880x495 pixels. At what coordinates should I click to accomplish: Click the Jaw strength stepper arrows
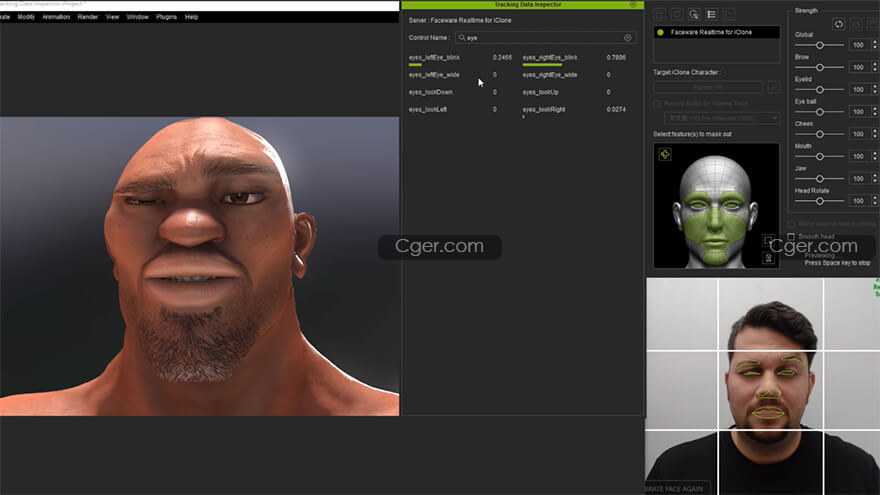(874, 178)
